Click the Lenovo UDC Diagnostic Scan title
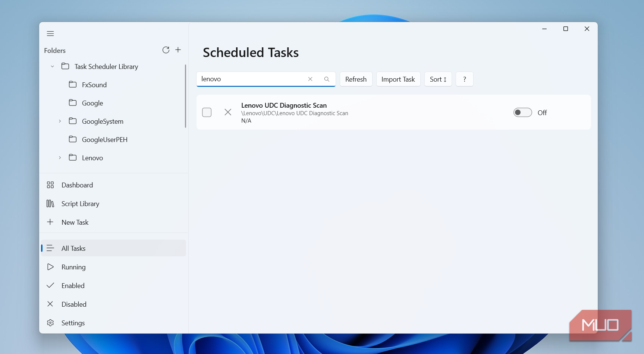 (284, 105)
